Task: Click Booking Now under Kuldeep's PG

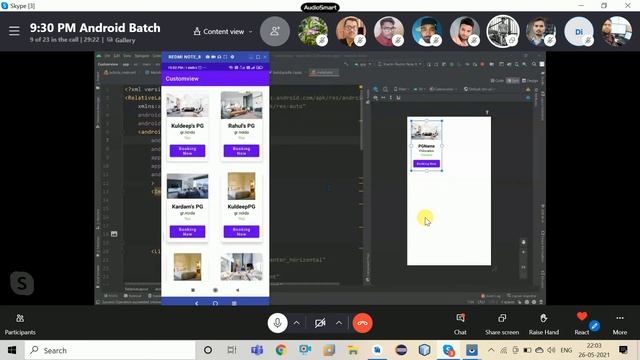Action: (x=187, y=151)
